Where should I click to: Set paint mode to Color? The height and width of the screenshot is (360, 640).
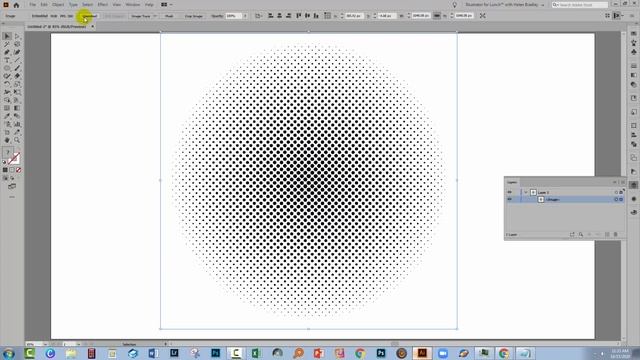5,170
